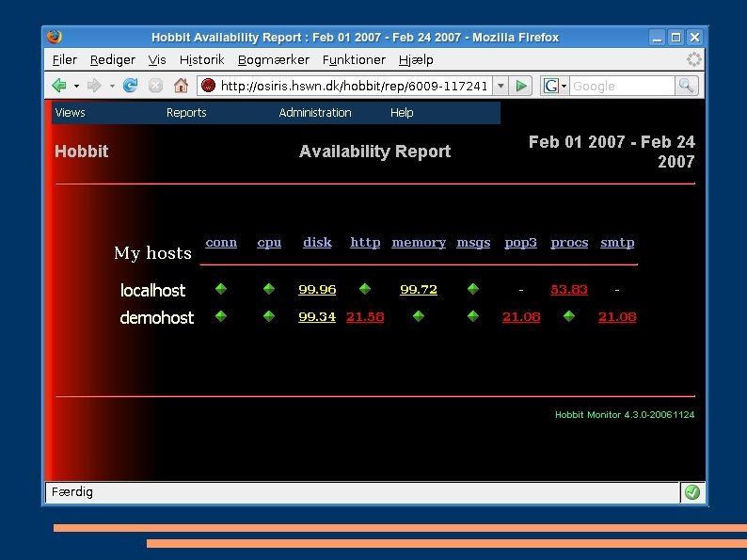Minimize the Firefox window
Image resolution: width=747 pixels, height=560 pixels.
pyautogui.click(x=657, y=37)
